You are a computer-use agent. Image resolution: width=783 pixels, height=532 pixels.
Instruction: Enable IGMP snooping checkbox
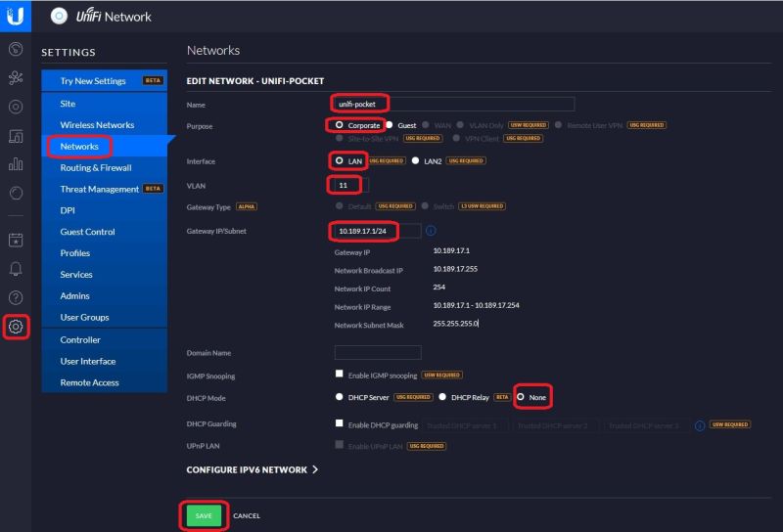[339, 374]
